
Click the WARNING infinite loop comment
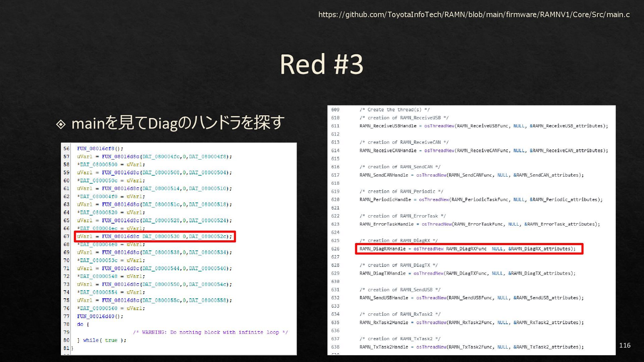(210, 332)
